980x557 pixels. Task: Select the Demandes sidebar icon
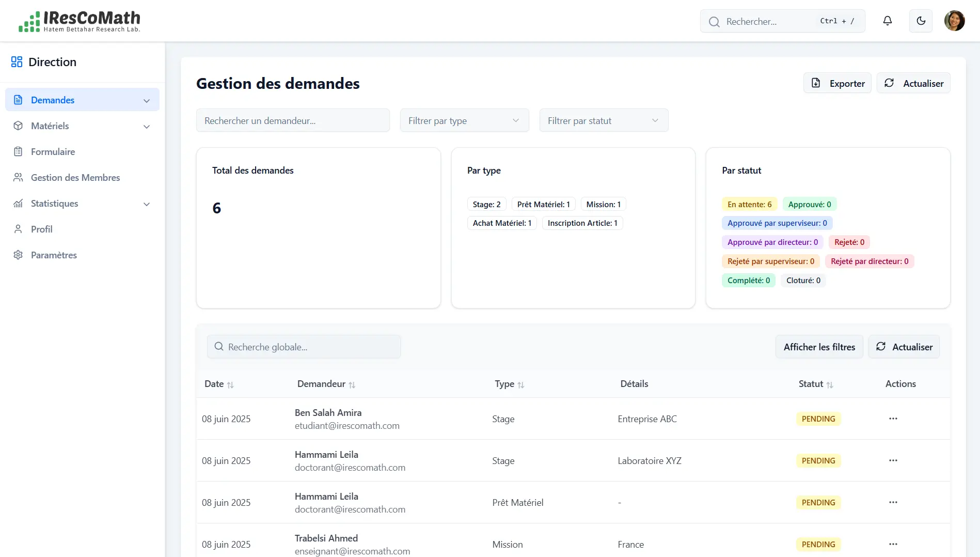pos(18,99)
